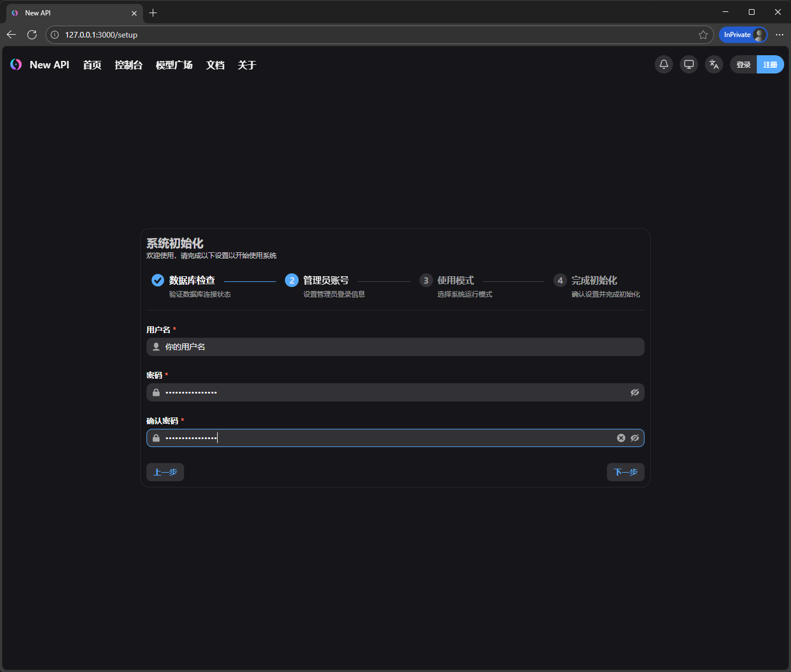
Task: Open the InPrivate profile menu
Action: pos(743,35)
